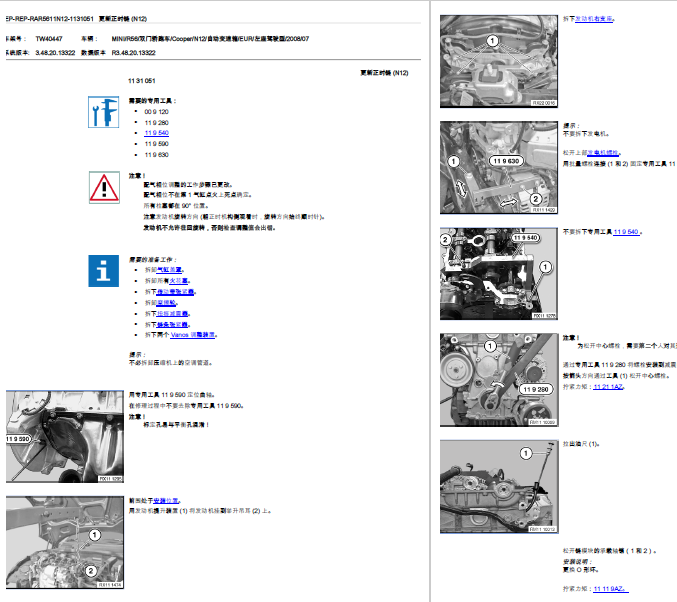
Task: Open the 发动机右支座 (right engine mount) link
Action: (594, 19)
